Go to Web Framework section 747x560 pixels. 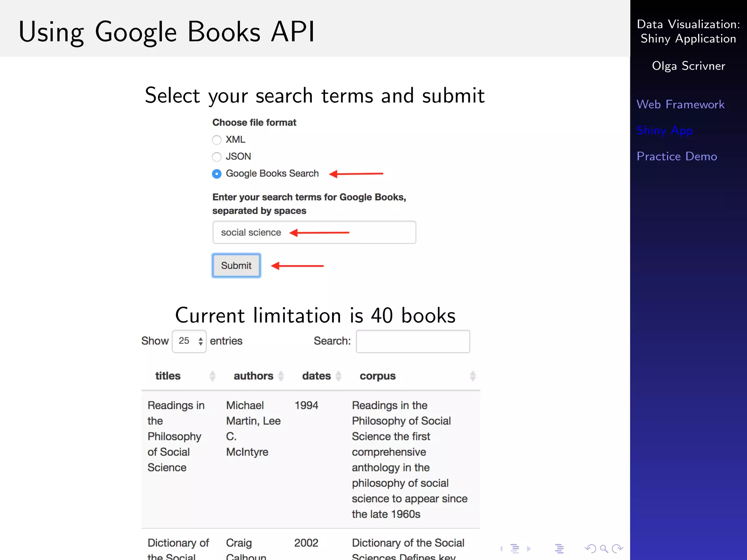(680, 105)
